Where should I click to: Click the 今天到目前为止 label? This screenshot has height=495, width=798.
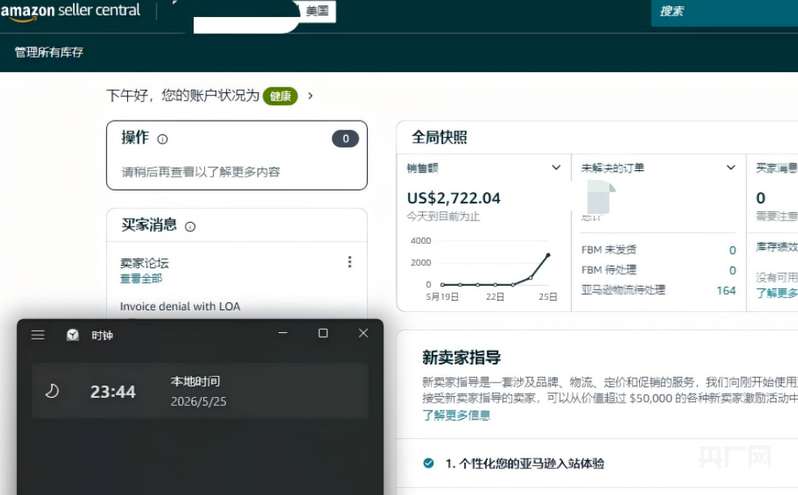coord(443,216)
